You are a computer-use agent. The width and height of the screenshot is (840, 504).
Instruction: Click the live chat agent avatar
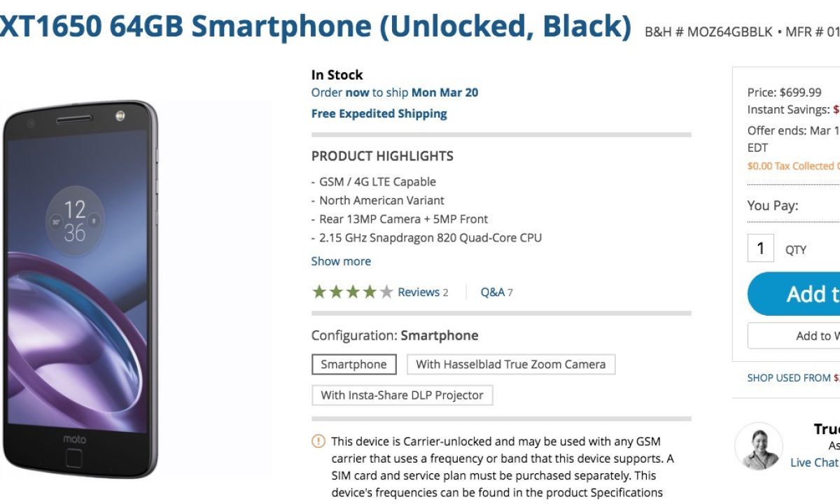pyautogui.click(x=758, y=446)
